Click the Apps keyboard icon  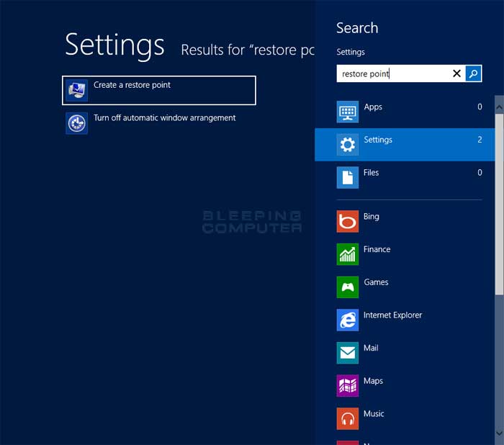click(x=348, y=112)
